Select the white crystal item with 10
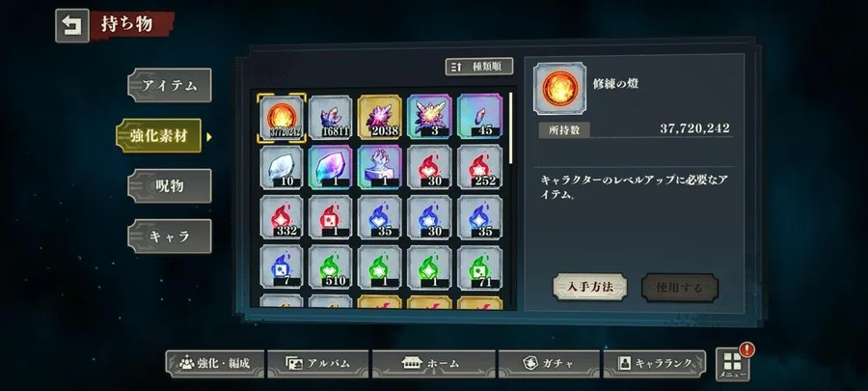The image size is (868, 391). (282, 167)
